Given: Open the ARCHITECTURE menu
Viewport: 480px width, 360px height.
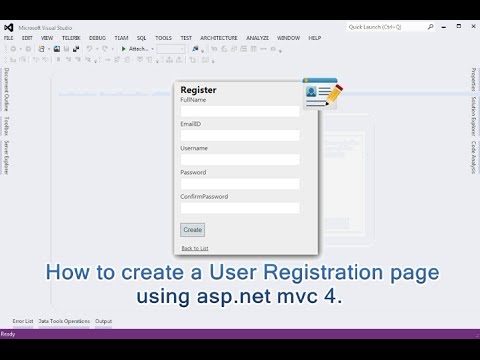Looking at the screenshot, I should [x=219, y=38].
